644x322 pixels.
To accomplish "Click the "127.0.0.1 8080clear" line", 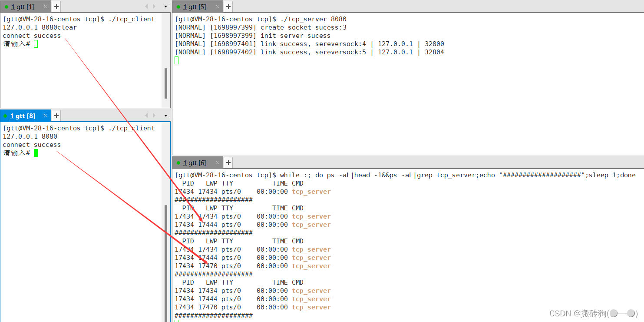I will coord(40,27).
